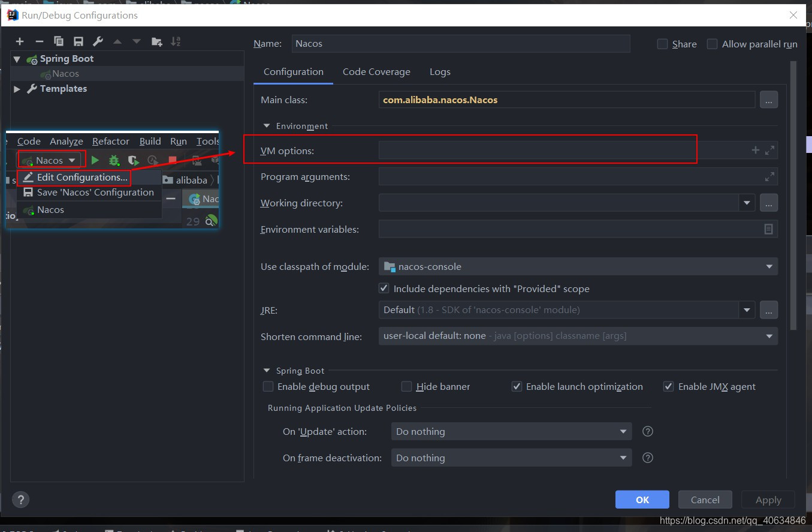Expand the VM options field editor
The width and height of the screenshot is (812, 532).
(x=769, y=150)
